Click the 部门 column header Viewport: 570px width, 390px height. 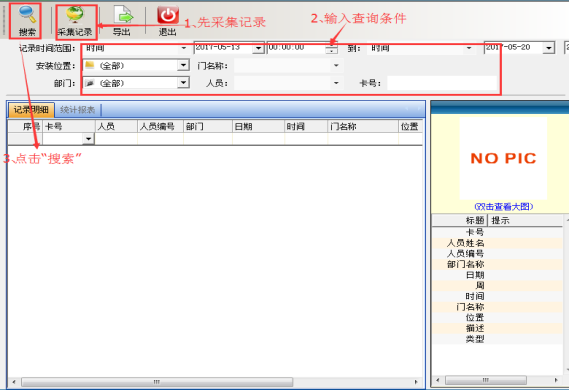208,126
